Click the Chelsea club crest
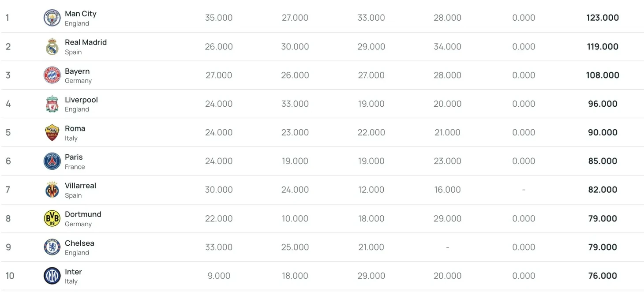 [52, 247]
